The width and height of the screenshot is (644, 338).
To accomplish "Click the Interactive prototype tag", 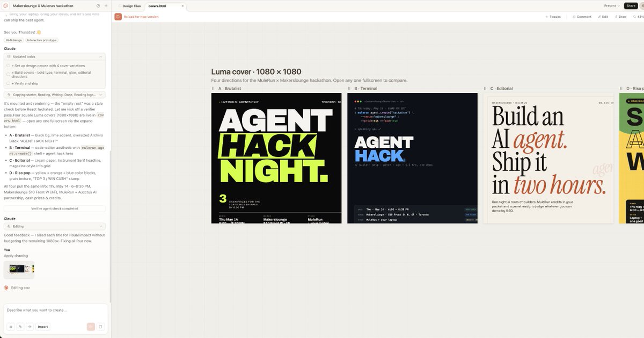I will tap(42, 40).
